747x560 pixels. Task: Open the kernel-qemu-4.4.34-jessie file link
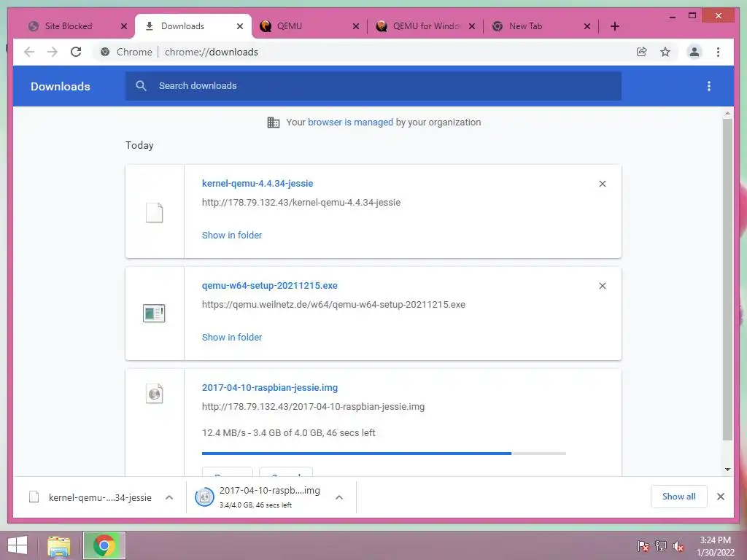point(258,183)
